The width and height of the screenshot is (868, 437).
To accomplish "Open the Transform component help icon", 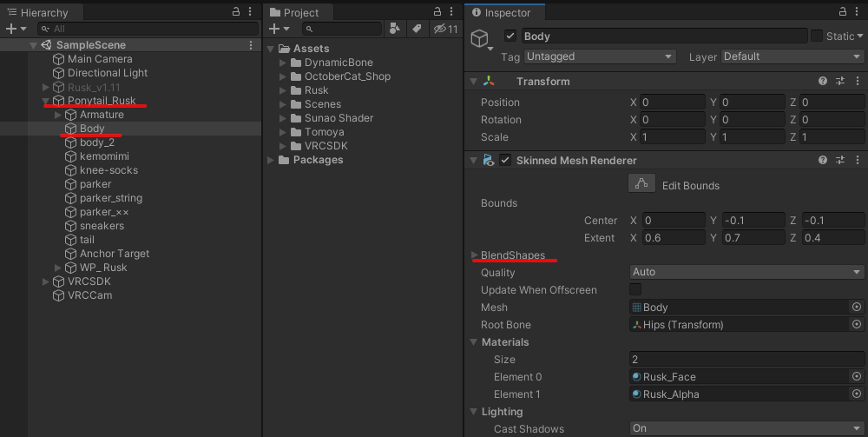I will 823,81.
